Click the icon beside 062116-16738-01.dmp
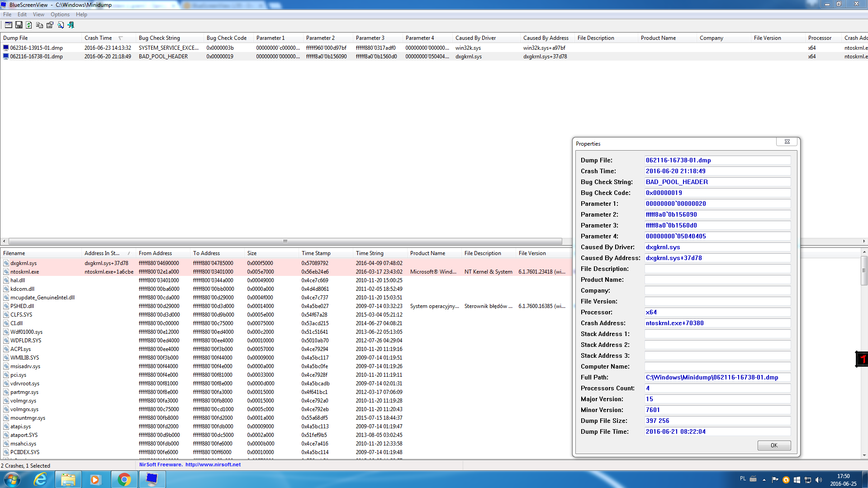The width and height of the screenshot is (868, 488). [x=6, y=57]
